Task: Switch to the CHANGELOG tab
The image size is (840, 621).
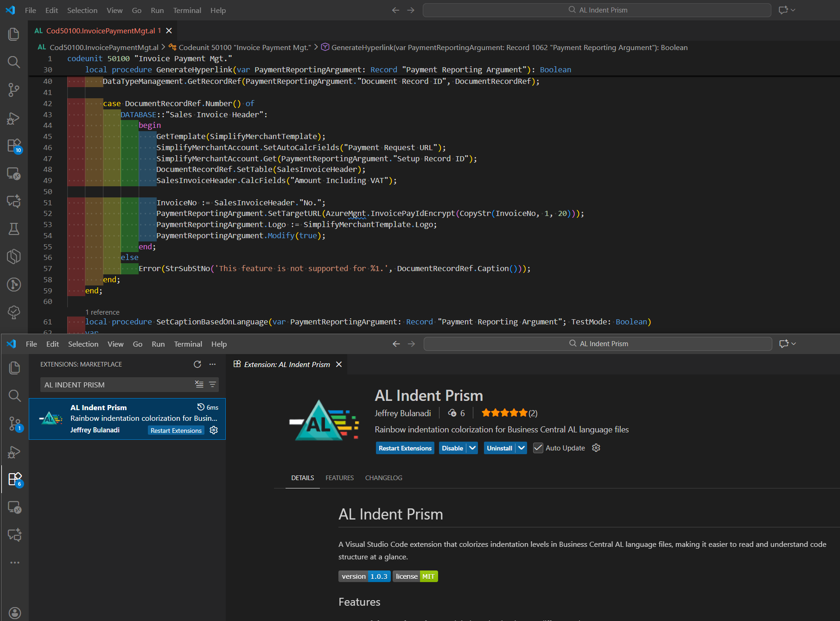Action: click(x=383, y=478)
